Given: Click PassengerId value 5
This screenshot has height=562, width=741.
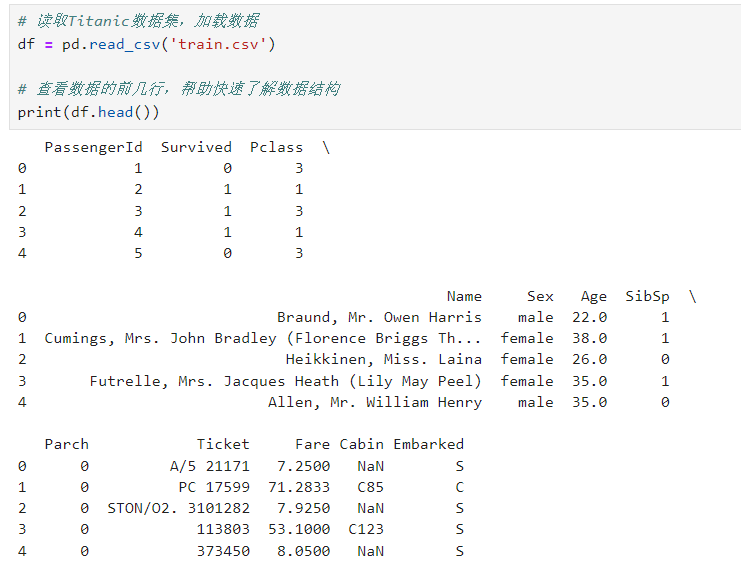Looking at the screenshot, I should 138,253.
